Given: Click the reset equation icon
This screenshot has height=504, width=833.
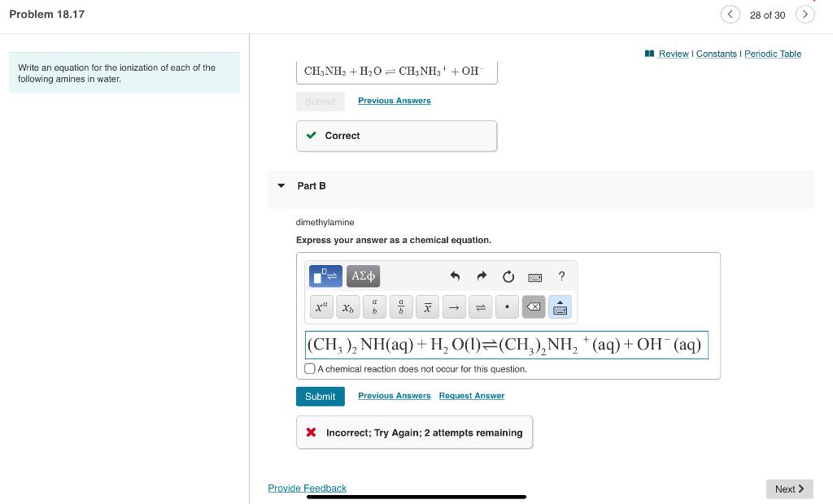Looking at the screenshot, I should coord(508,276).
